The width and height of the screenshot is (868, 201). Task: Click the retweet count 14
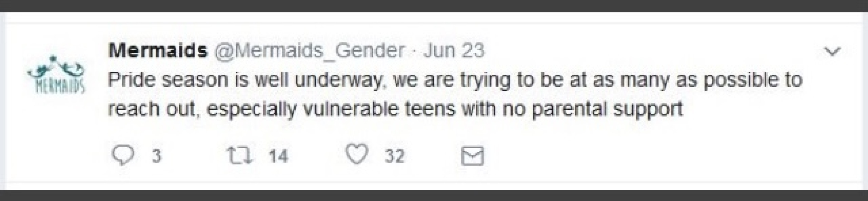tap(278, 156)
